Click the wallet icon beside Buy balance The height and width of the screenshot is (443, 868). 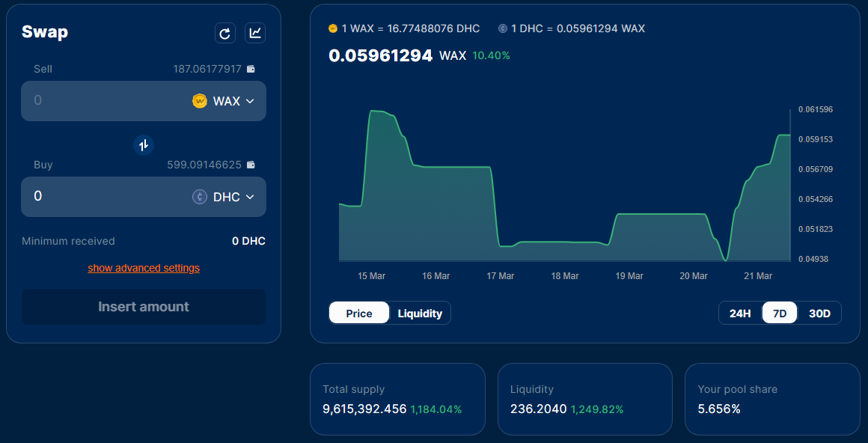251,165
